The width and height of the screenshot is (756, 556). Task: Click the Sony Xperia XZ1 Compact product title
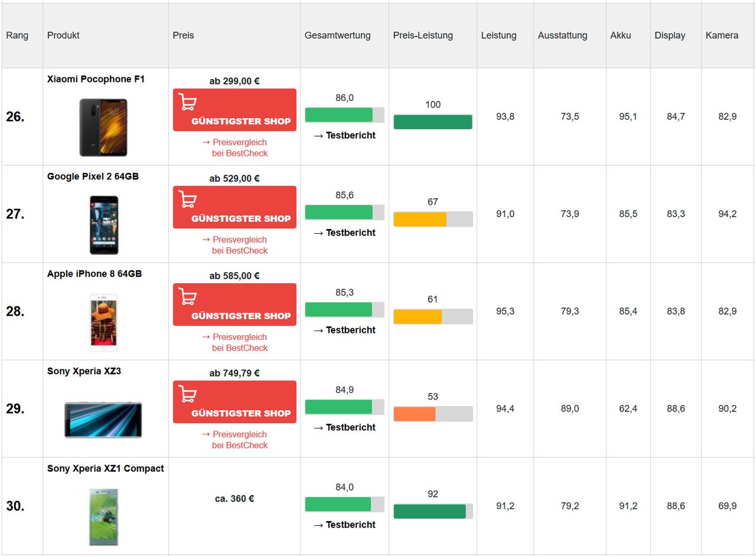[x=106, y=469]
